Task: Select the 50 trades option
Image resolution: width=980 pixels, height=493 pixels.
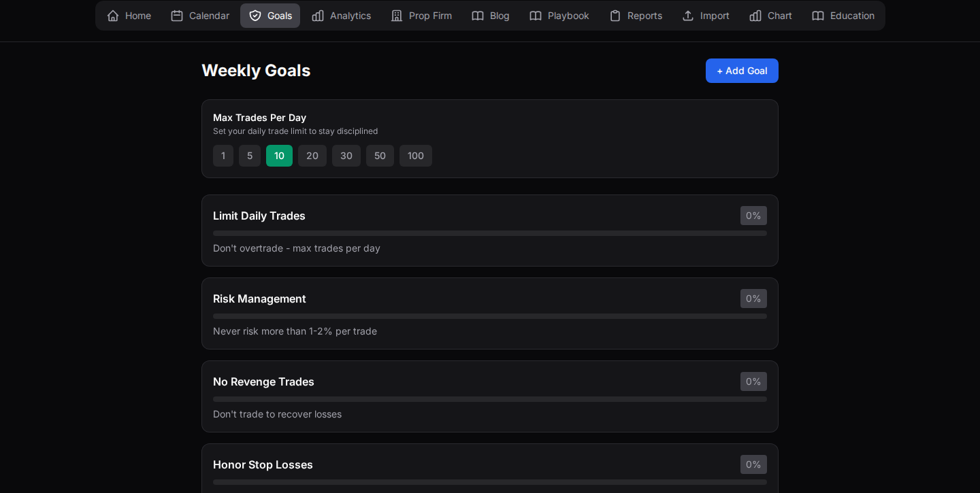Action: [x=380, y=156]
